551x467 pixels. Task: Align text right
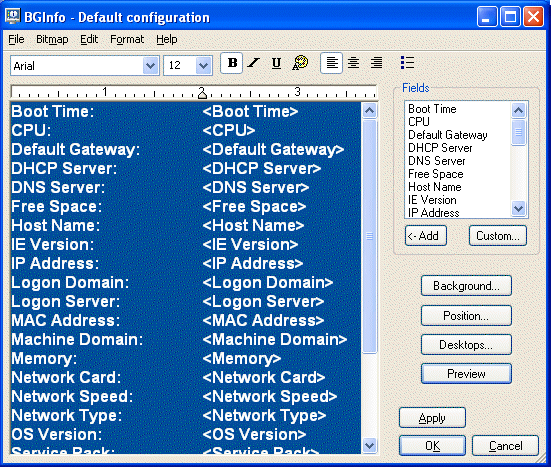tap(376, 63)
